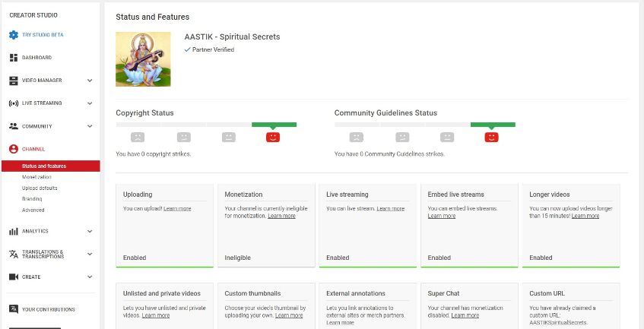Click the Status and Features page heading
This screenshot has width=644, height=329.
click(152, 17)
